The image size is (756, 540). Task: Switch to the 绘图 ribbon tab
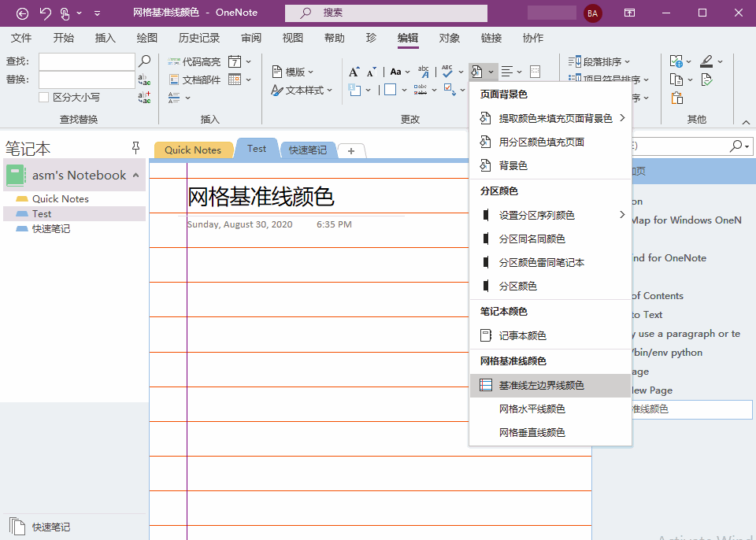pyautogui.click(x=147, y=38)
